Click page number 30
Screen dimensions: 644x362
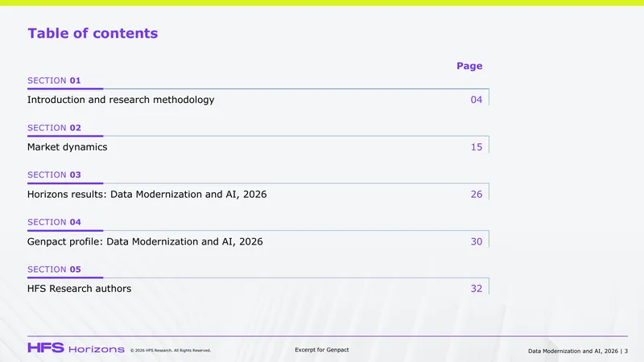[x=477, y=241]
